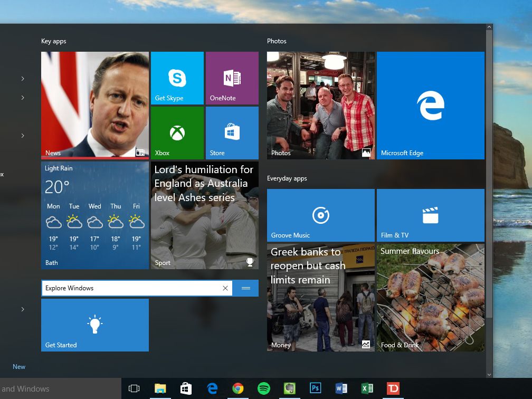Viewport: 532px width, 399px height.
Task: Open the Get Started lightbulb tile
Action: coord(95,325)
